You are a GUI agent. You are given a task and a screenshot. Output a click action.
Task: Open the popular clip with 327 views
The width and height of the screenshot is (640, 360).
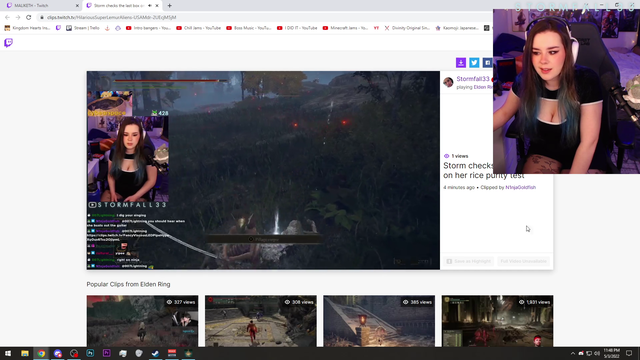tap(142, 321)
